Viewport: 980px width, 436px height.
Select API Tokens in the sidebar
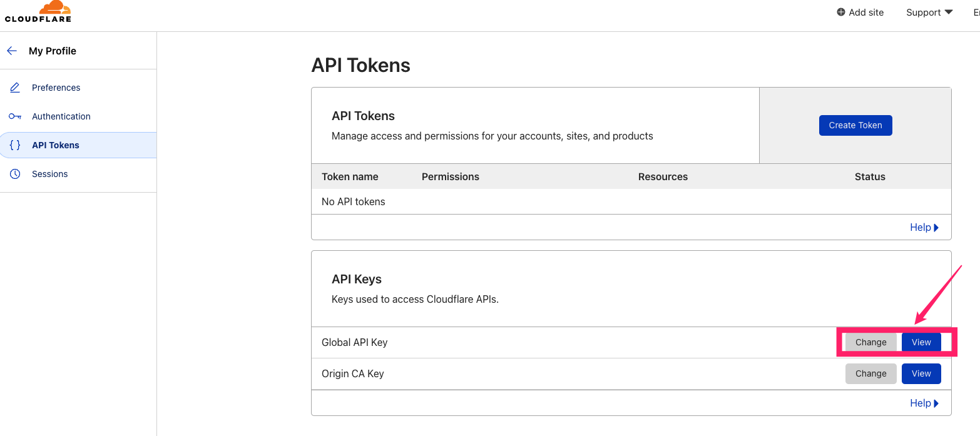56,145
